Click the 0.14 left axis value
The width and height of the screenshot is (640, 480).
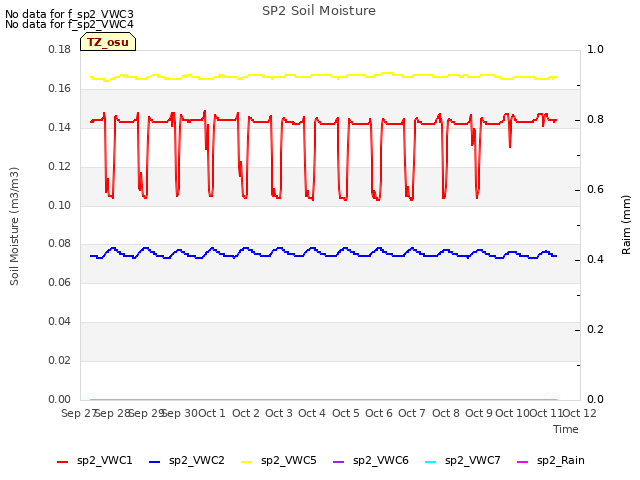coord(60,127)
